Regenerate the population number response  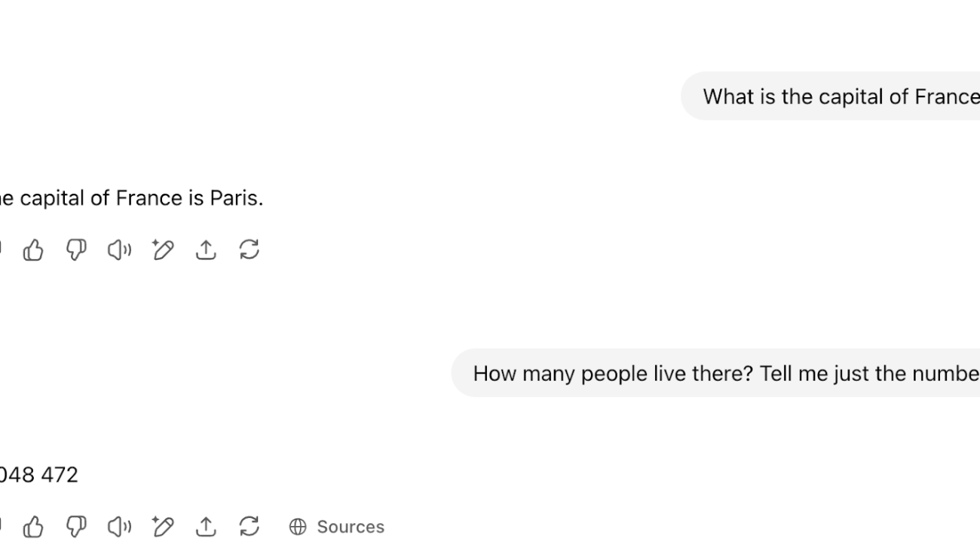coord(249,527)
